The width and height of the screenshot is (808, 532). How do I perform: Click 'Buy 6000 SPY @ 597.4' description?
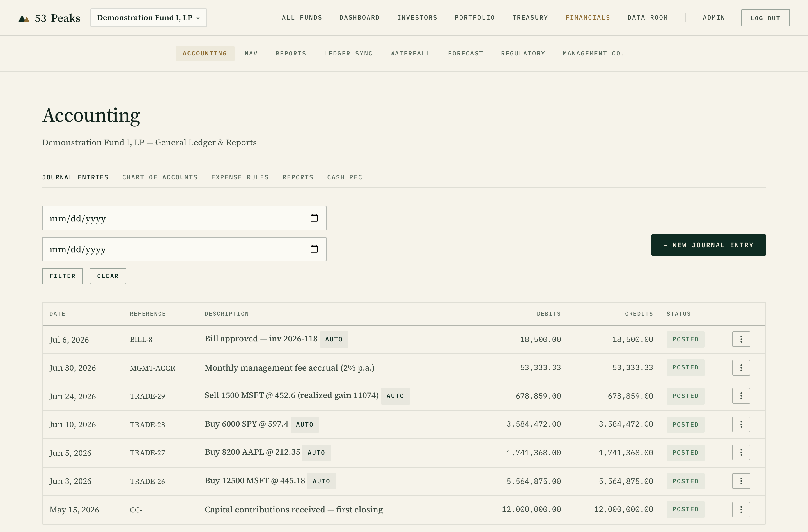(247, 424)
